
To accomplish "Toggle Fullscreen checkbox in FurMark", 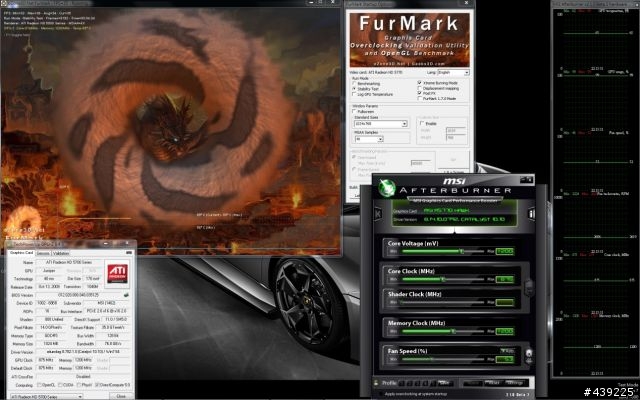I will click(354, 111).
